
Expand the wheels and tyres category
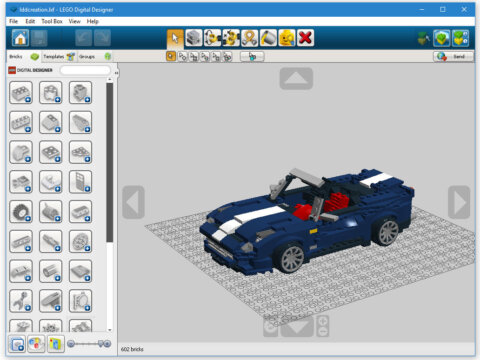21,212
